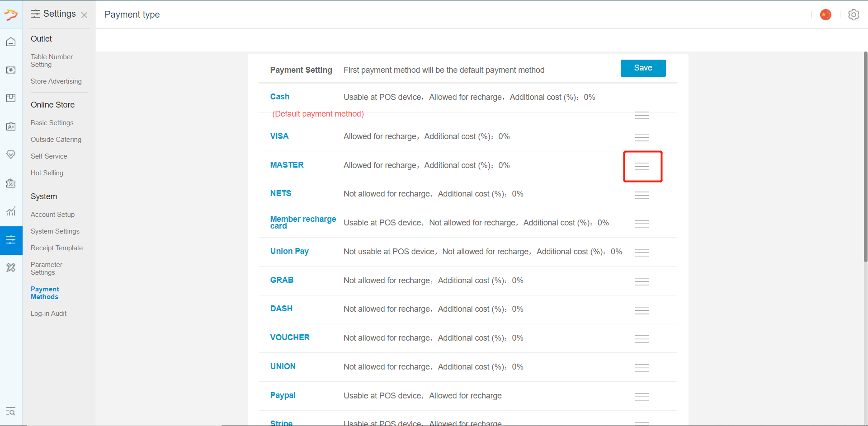Viewport: 868px width, 426px height.
Task: Go to Store Advertising
Action: click(56, 81)
